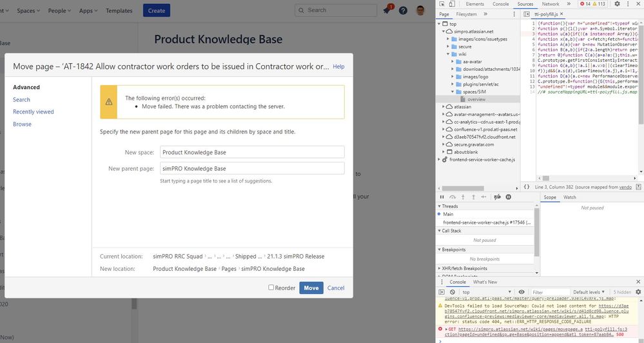The image size is (644, 343).
Task: Click the Templates link in header
Action: tap(119, 11)
